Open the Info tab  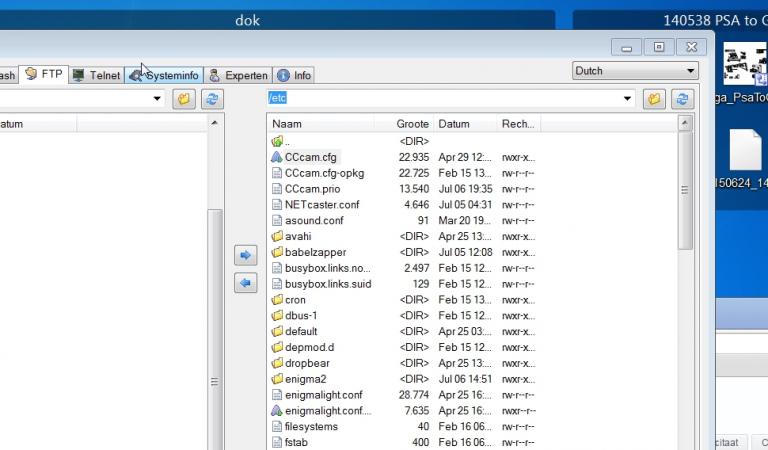coord(294,75)
